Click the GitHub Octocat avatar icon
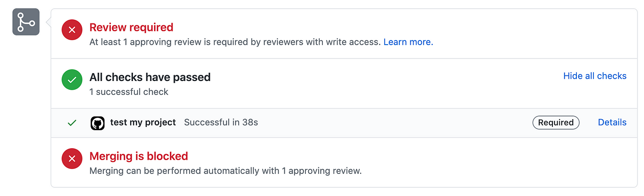 (98, 123)
